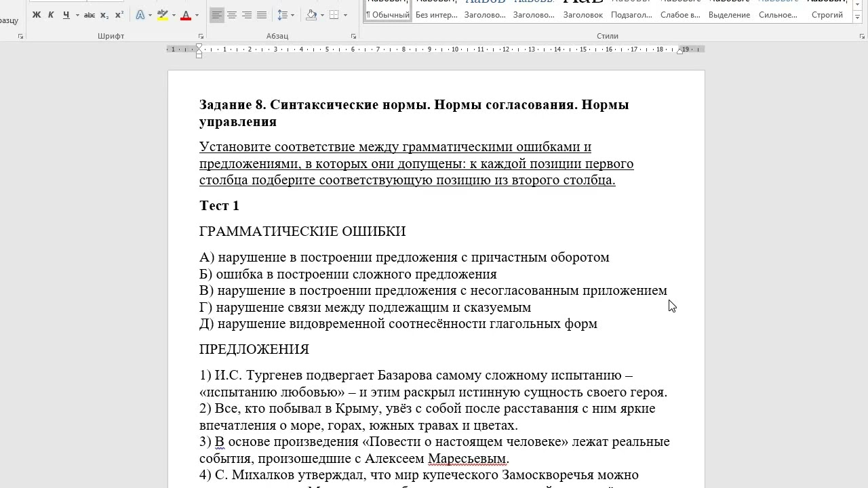Open highlight color dropdown arrow

[174, 15]
